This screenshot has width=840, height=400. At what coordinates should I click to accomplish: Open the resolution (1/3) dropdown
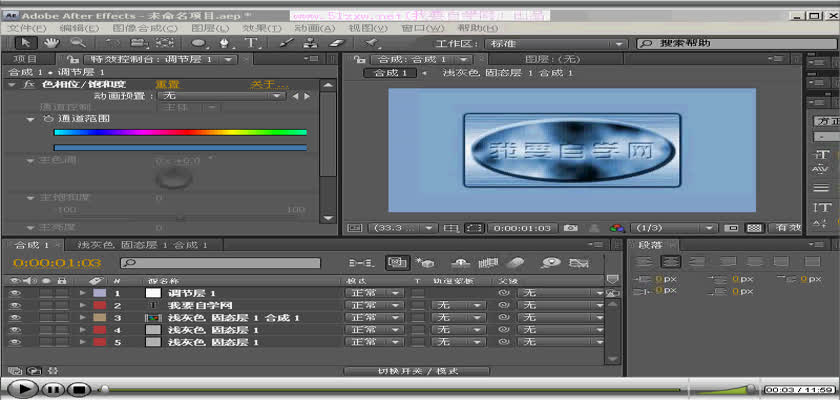point(674,228)
